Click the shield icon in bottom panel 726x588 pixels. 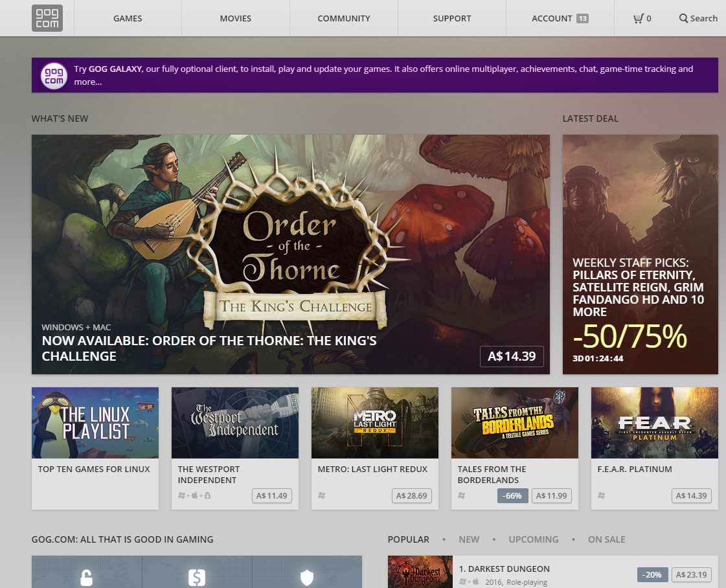[307, 578]
